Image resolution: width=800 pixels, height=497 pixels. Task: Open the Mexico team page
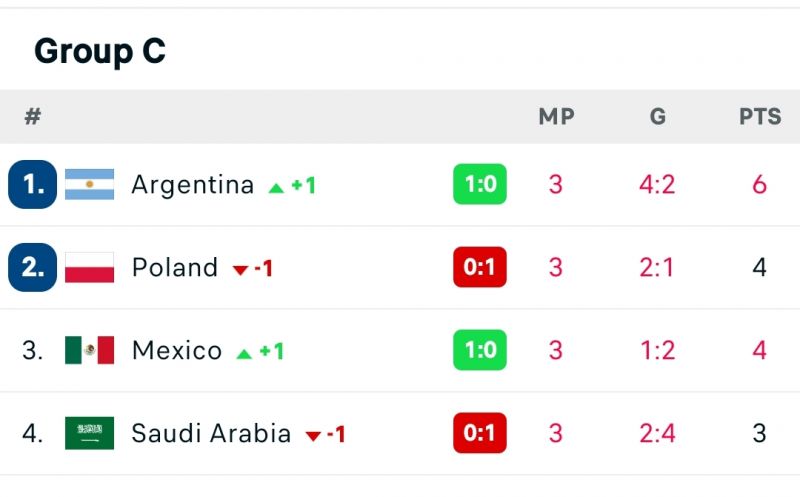click(177, 350)
